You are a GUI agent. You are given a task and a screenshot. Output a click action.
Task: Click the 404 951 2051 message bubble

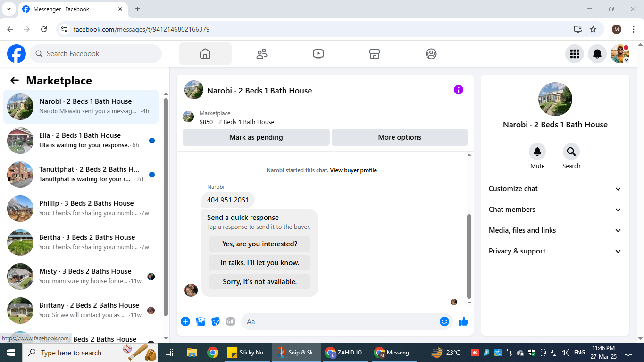tap(228, 200)
